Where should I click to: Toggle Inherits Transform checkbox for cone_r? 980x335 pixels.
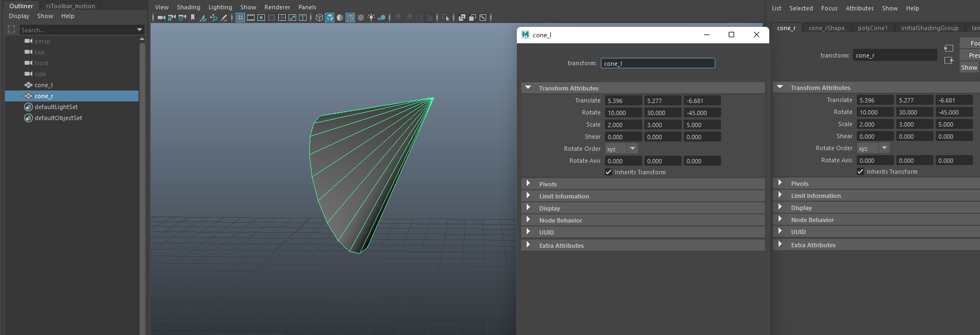(x=860, y=172)
